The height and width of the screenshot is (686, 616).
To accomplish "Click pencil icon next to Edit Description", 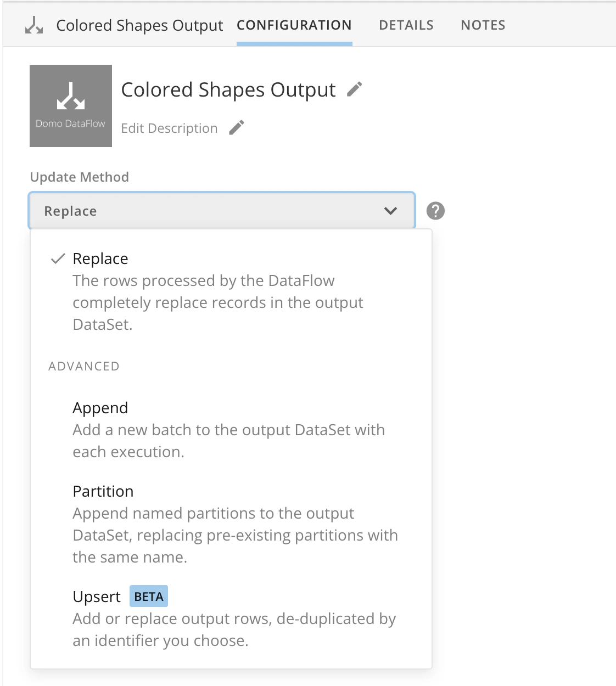I will [x=237, y=128].
